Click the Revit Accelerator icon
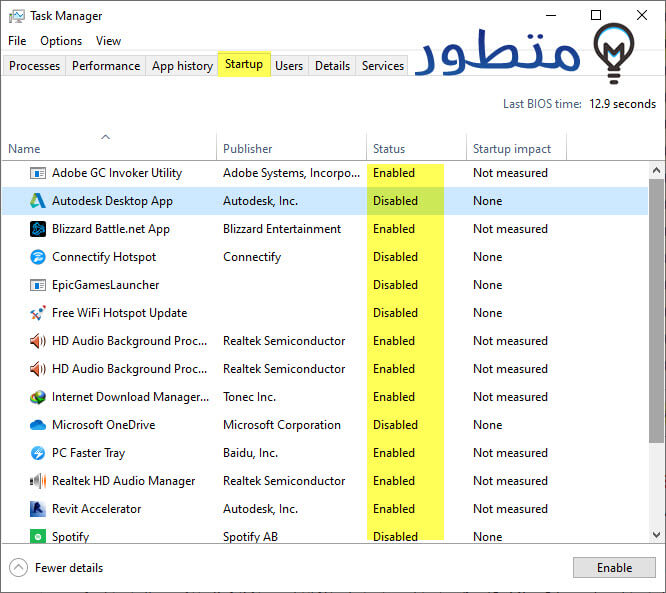 38,509
